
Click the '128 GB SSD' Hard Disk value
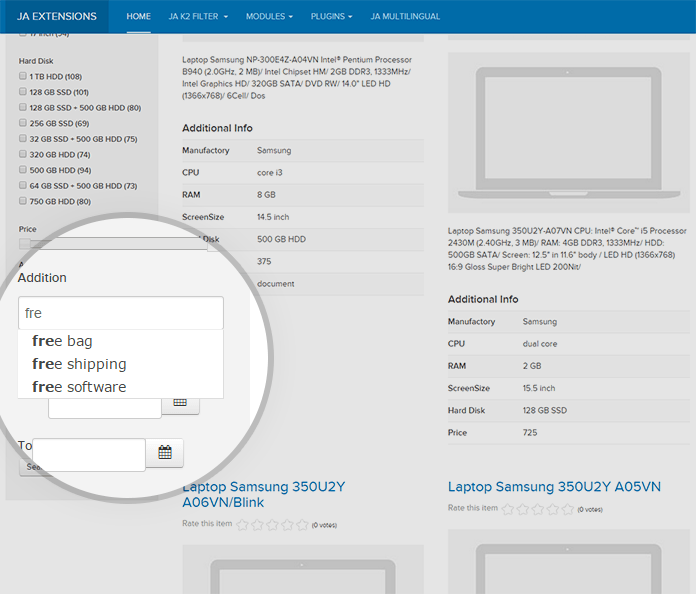tap(545, 410)
